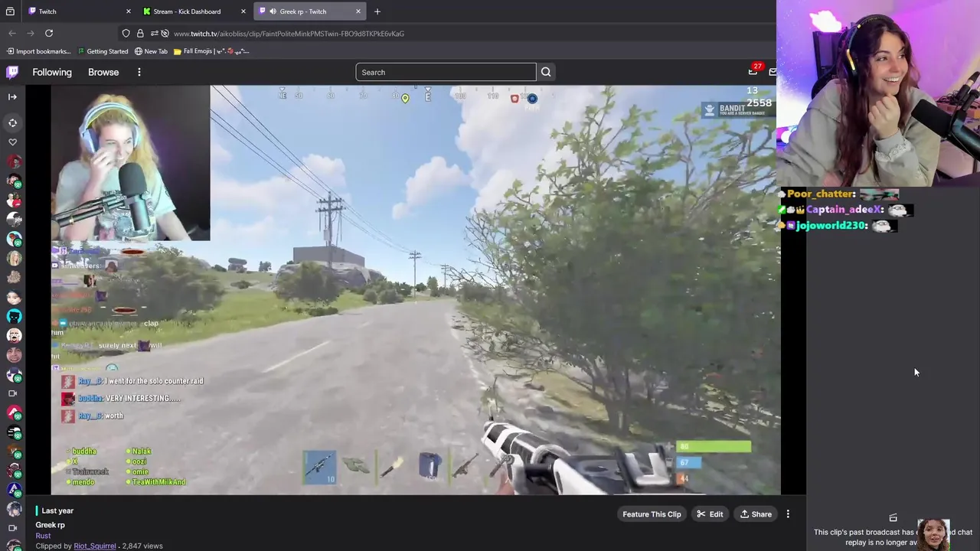Image resolution: width=980 pixels, height=551 pixels.
Task: Mute audio on the Greek rp tab
Action: 273,11
